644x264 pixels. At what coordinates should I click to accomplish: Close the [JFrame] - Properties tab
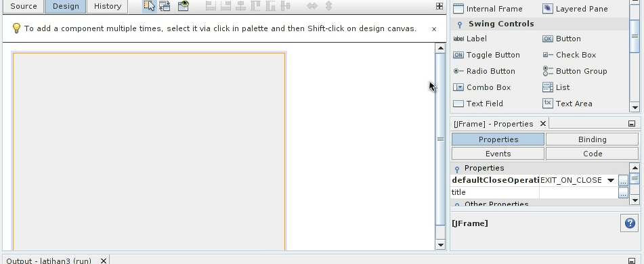tap(542, 124)
